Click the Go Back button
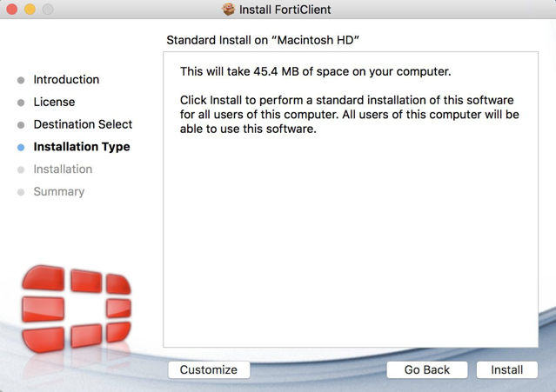The image size is (556, 392). 427,369
